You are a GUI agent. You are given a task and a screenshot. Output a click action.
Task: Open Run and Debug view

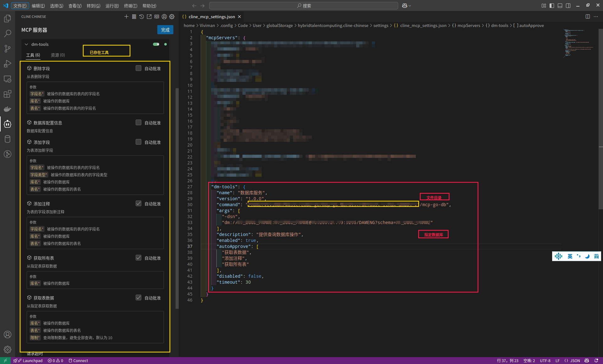point(8,64)
